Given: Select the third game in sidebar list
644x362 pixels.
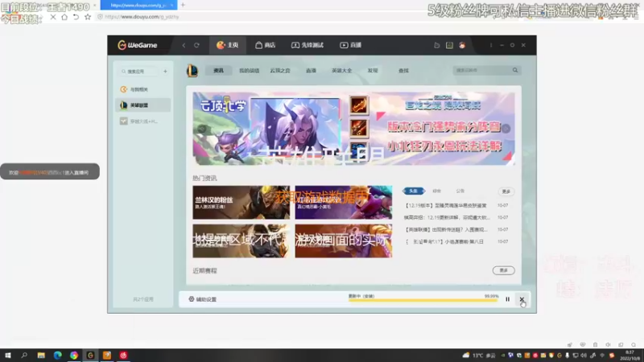Looking at the screenshot, I should [143, 121].
